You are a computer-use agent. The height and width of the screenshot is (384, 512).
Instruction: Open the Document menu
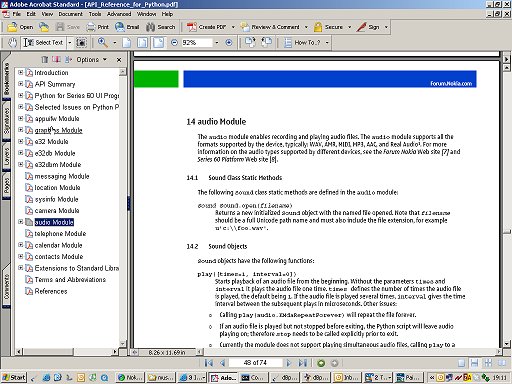[x=70, y=14]
